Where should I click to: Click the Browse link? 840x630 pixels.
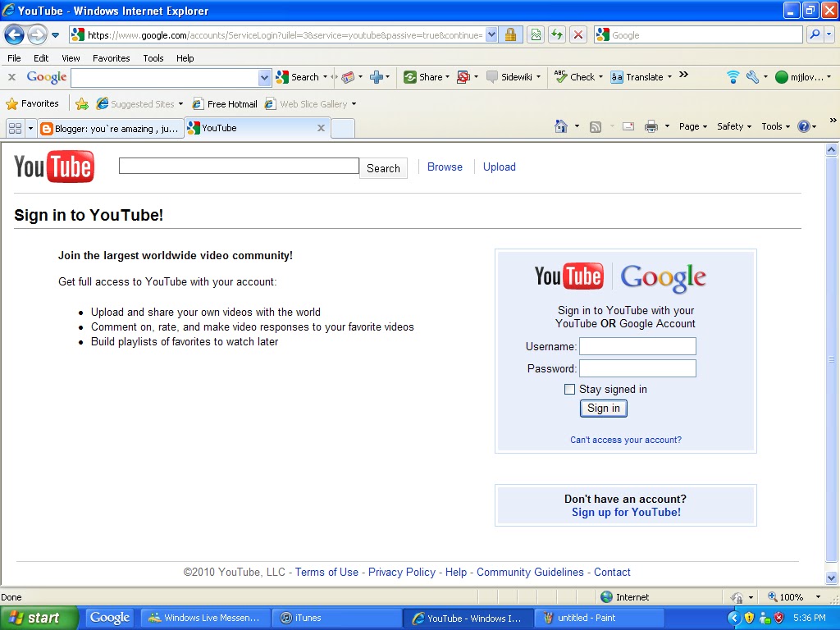[x=445, y=167]
